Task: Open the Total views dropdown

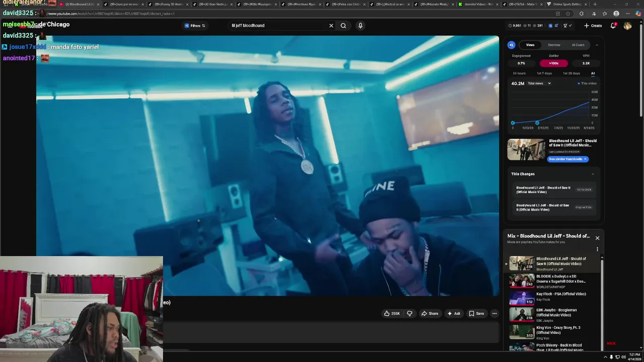Action: pos(539,83)
